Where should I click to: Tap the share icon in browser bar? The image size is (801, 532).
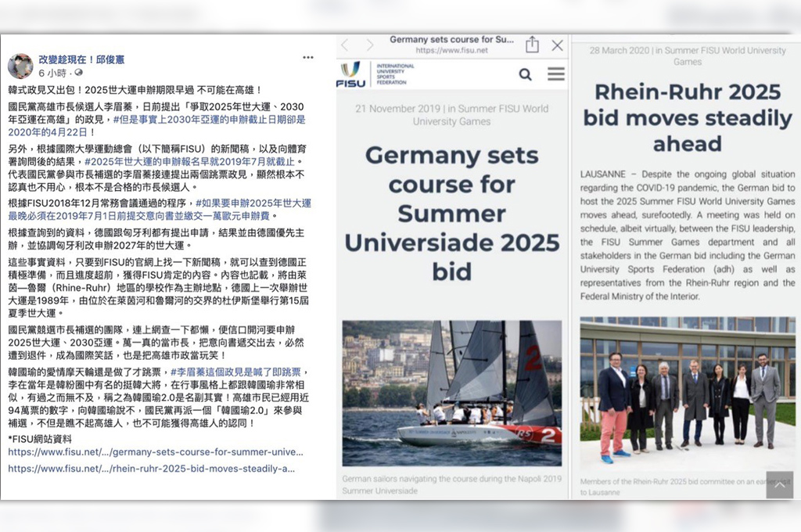point(532,45)
